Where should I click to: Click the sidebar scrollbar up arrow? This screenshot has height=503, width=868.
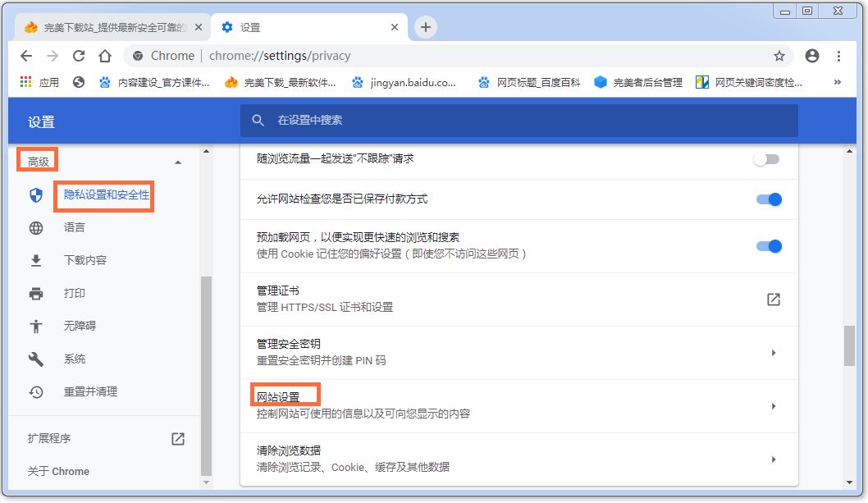tap(206, 151)
